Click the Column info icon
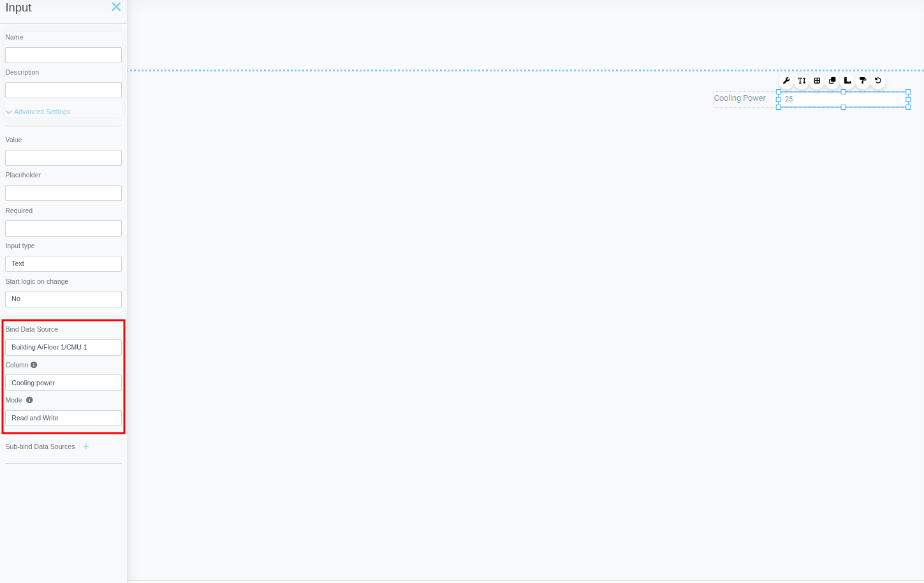Image resolution: width=924 pixels, height=583 pixels. 34,365
